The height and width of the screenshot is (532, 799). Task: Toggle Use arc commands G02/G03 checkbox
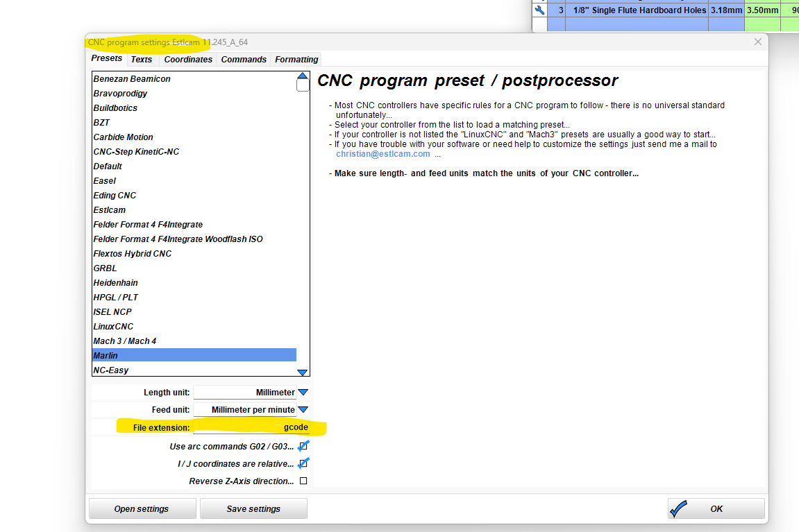[303, 446]
